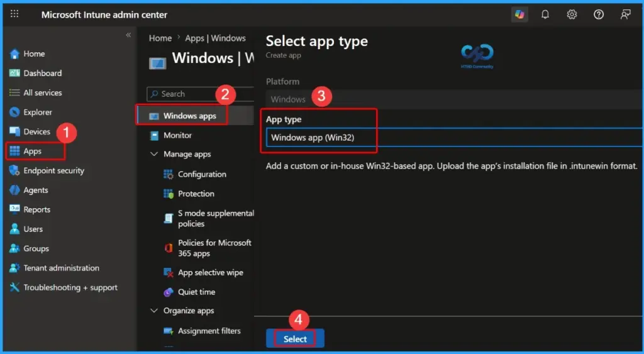Collapse the Organize apps section
Viewport: 644px width, 354px height.
point(154,311)
